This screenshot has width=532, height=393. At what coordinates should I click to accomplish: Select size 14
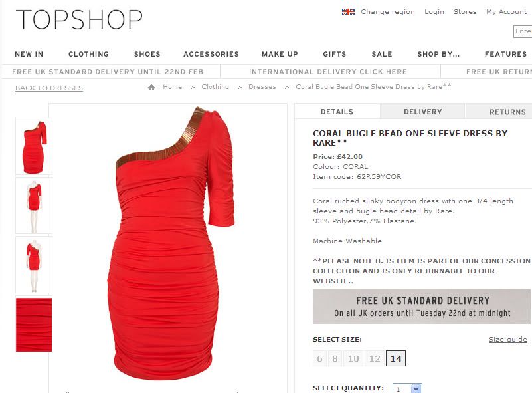[x=396, y=358]
